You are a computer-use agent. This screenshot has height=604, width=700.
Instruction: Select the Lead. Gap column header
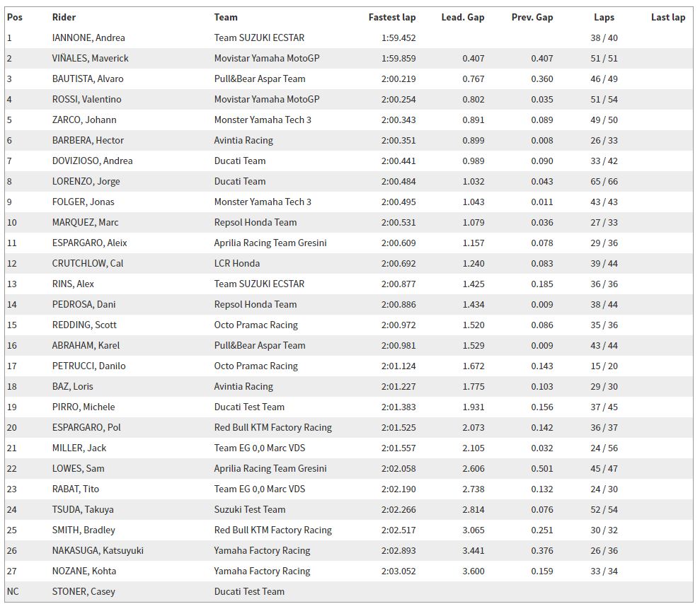pos(462,18)
